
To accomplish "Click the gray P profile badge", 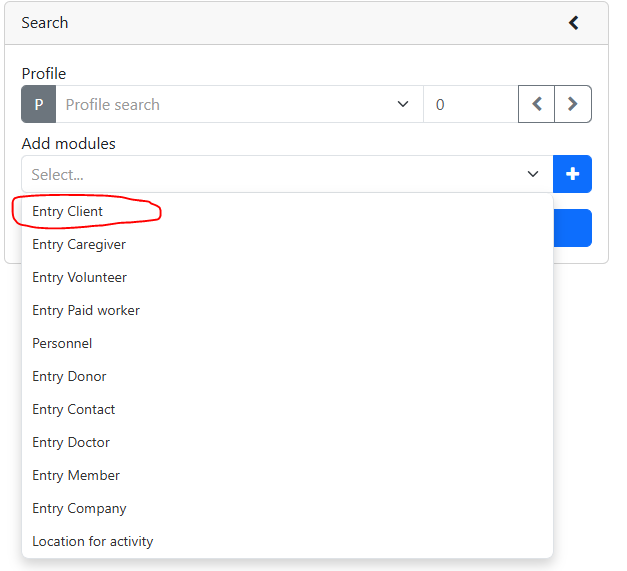I will [39, 105].
